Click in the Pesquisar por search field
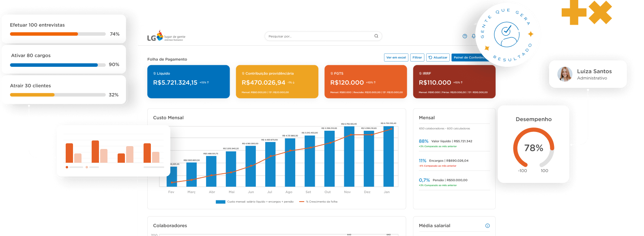 click(318, 36)
